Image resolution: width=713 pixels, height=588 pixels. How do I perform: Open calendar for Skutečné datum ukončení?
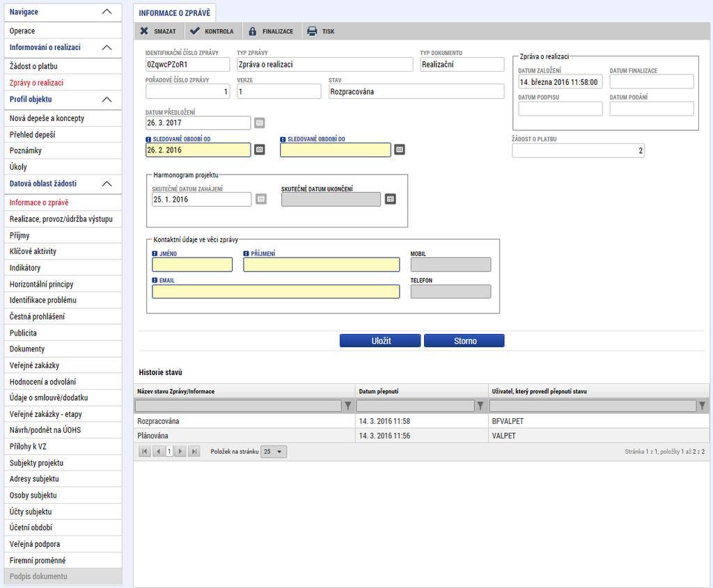click(390, 199)
